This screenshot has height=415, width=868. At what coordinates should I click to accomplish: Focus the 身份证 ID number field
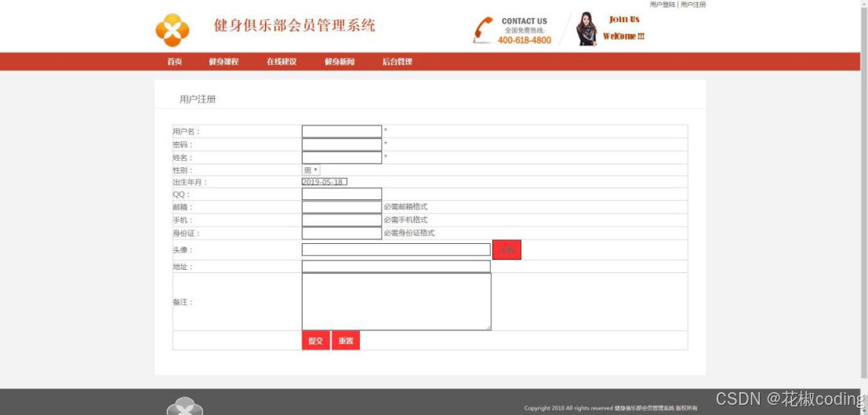click(x=342, y=233)
